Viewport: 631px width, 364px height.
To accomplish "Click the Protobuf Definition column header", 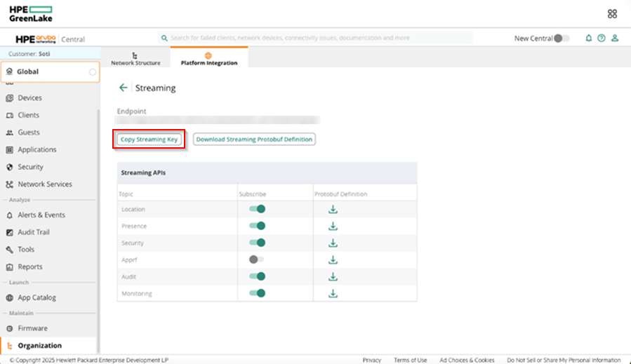I will tap(341, 194).
